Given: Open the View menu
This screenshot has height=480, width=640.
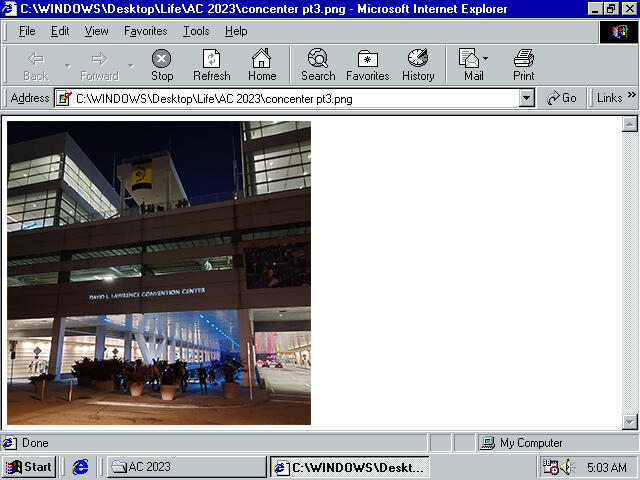Looking at the screenshot, I should (96, 31).
